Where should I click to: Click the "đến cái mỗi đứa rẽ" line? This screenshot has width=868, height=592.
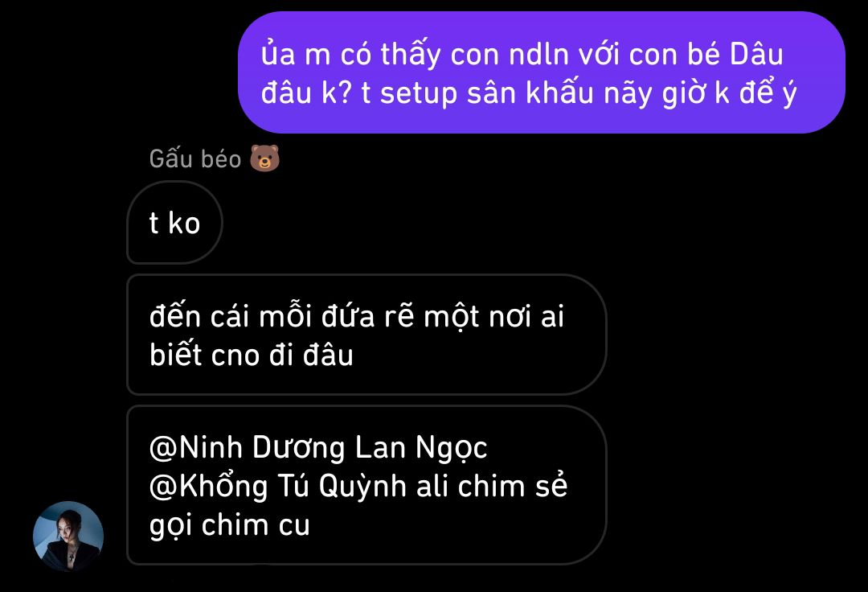281,316
